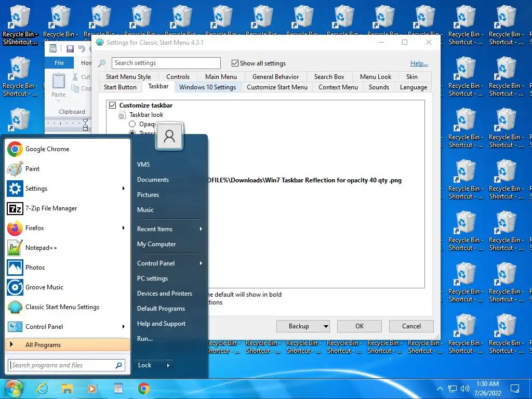The width and height of the screenshot is (532, 399).
Task: Click the Windows 7 start orb
Action: point(14,389)
